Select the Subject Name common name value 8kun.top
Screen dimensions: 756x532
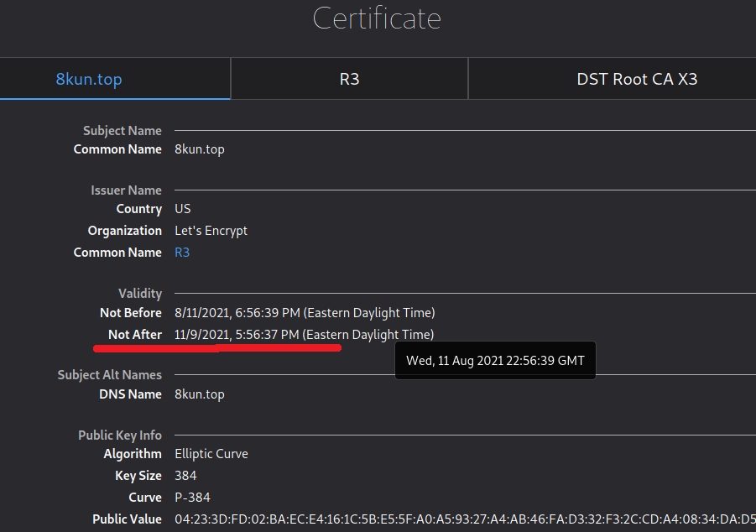pos(200,149)
